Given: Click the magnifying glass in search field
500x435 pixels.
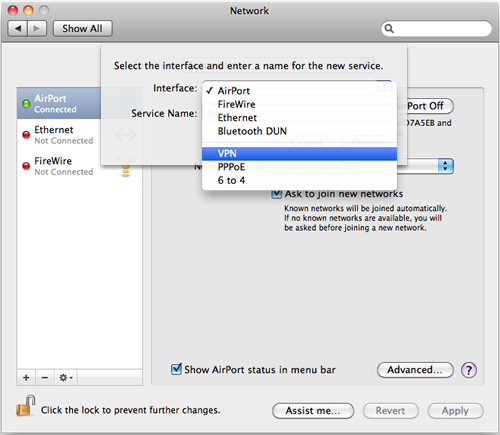Looking at the screenshot, I should (389, 29).
